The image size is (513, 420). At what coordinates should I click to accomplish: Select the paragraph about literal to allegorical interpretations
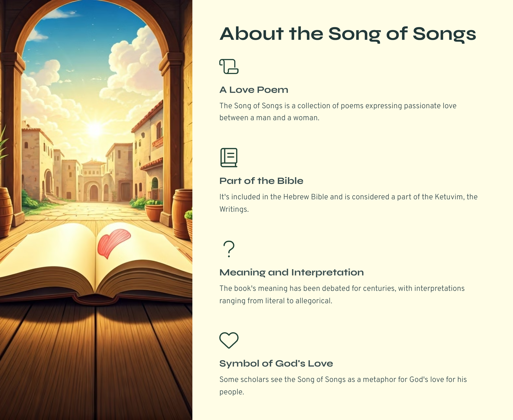342,294
